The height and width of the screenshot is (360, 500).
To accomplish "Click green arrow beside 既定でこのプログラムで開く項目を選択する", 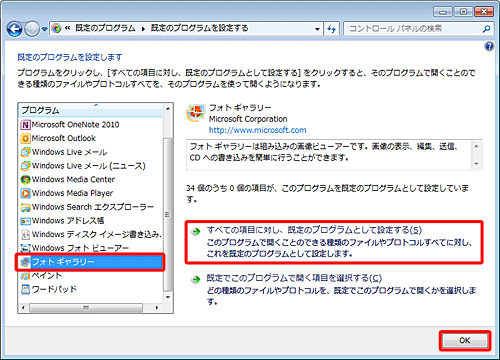I will point(196,279).
